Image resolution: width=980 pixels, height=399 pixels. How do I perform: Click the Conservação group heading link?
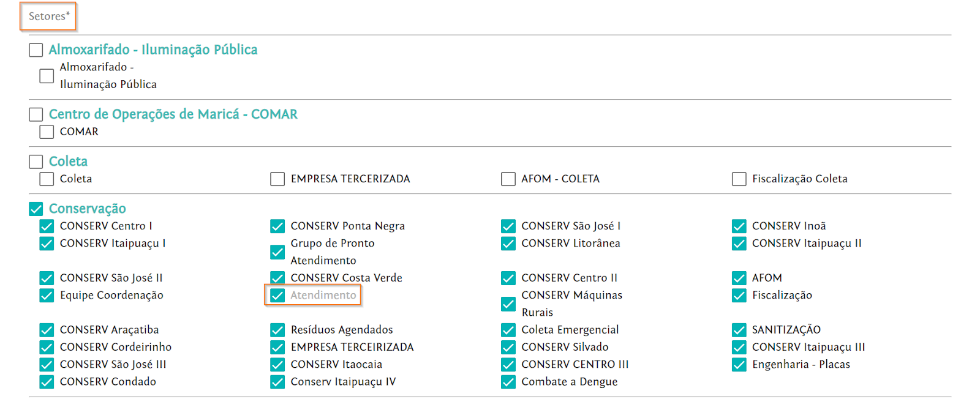[x=88, y=209]
